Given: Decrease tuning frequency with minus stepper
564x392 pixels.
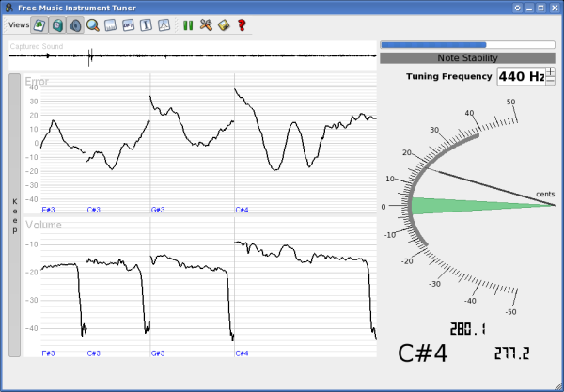Looking at the screenshot, I should 550,81.
